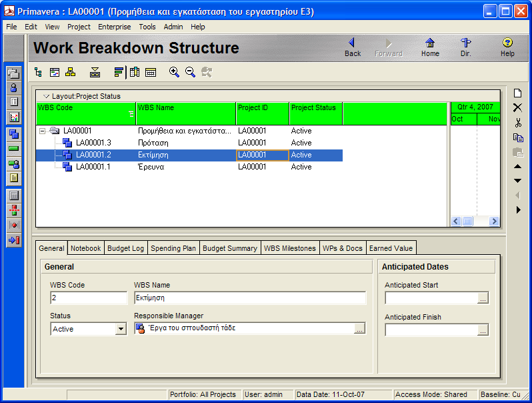Switch to the WBS Milestones tab

290,248
